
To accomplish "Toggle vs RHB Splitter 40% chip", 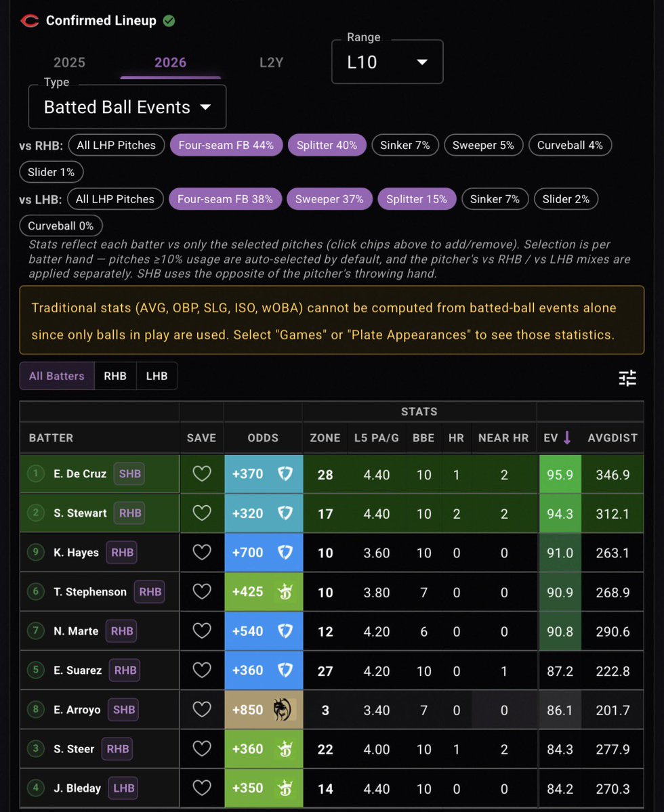I will coord(327,146).
